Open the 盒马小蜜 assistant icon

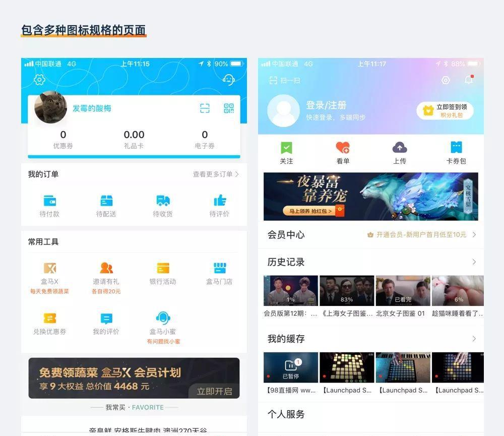163,318
